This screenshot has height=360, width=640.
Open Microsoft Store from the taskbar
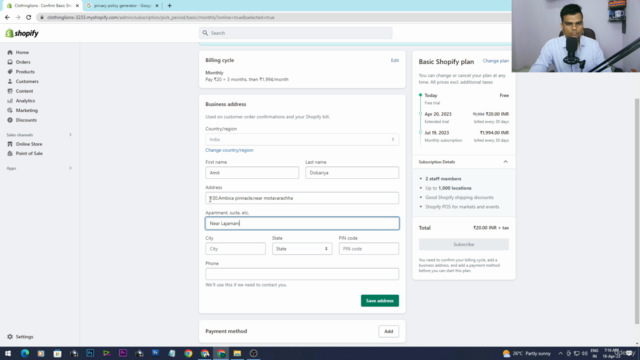[58, 353]
